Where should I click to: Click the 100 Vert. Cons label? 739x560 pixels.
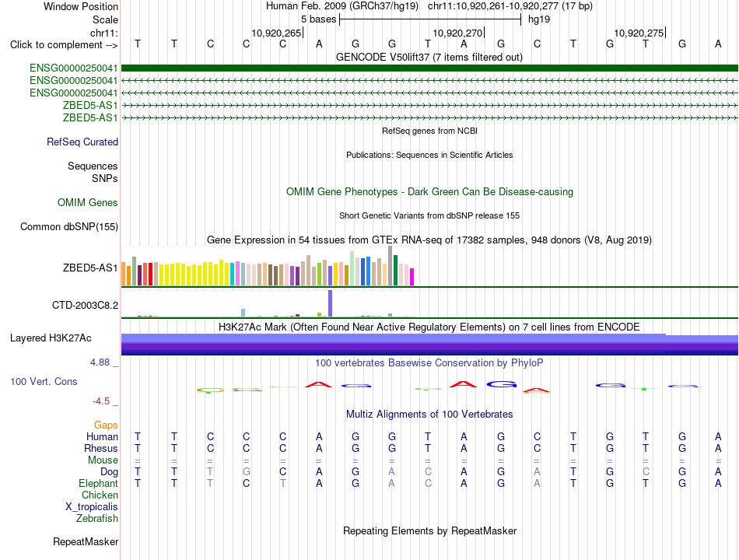click(44, 381)
